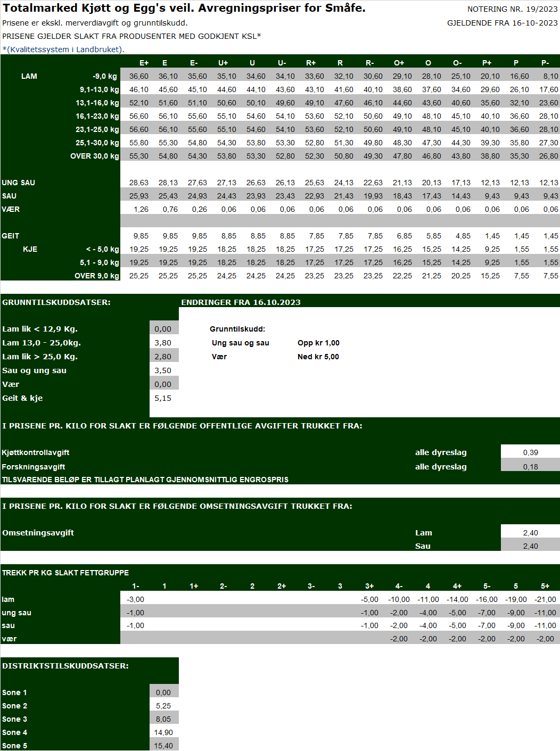560x751 pixels.
Task: Click value 2,80 for Lam lik > 25,0 Kg
Action: pyautogui.click(x=163, y=357)
